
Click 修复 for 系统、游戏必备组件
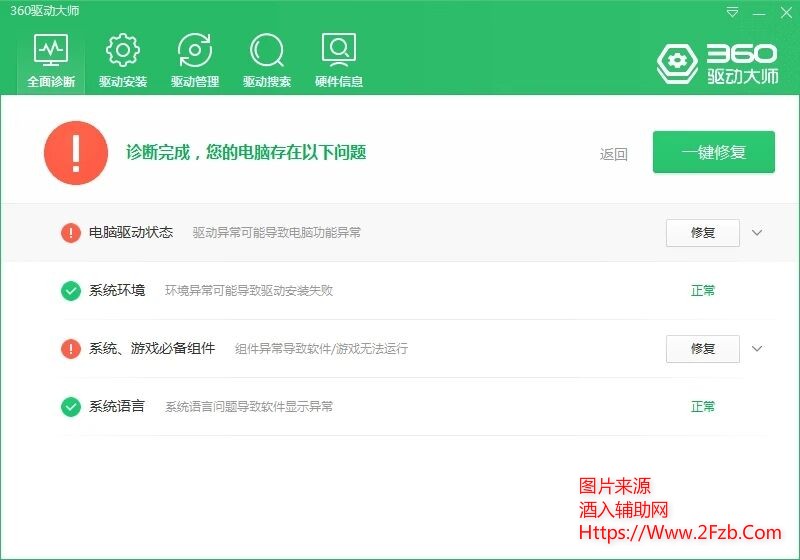(x=703, y=349)
